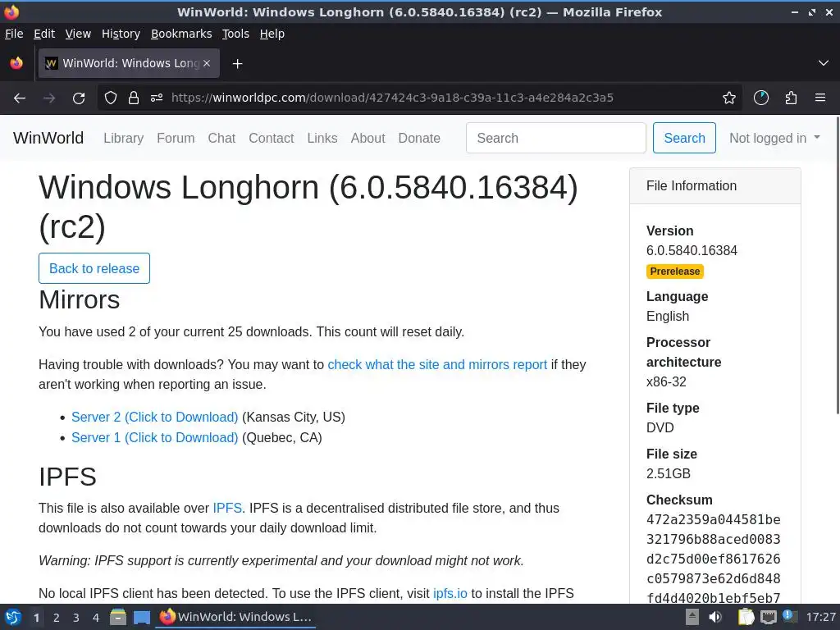Open the update notification tray icon
This screenshot has height=630, width=840.
pyautogui.click(x=789, y=617)
